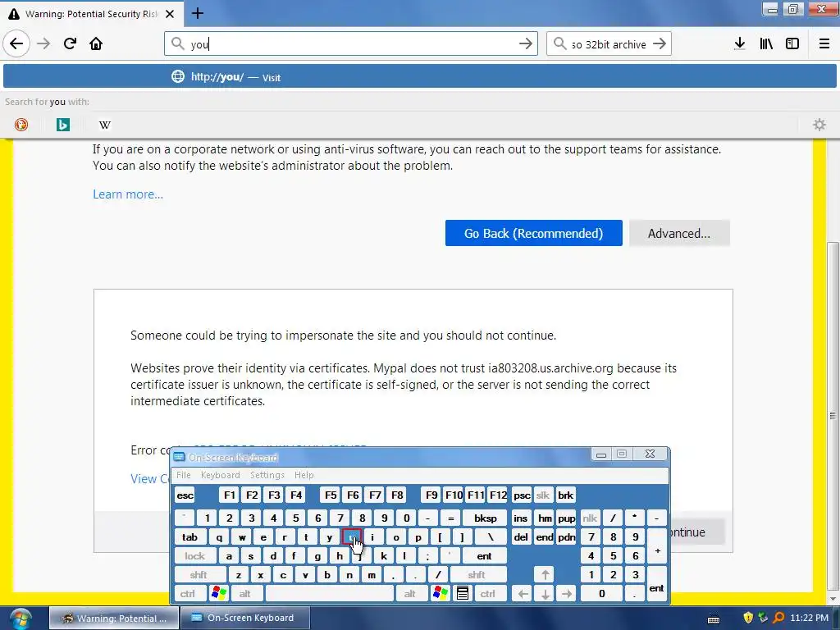Click the Go arrow in the address bar

(x=526, y=44)
